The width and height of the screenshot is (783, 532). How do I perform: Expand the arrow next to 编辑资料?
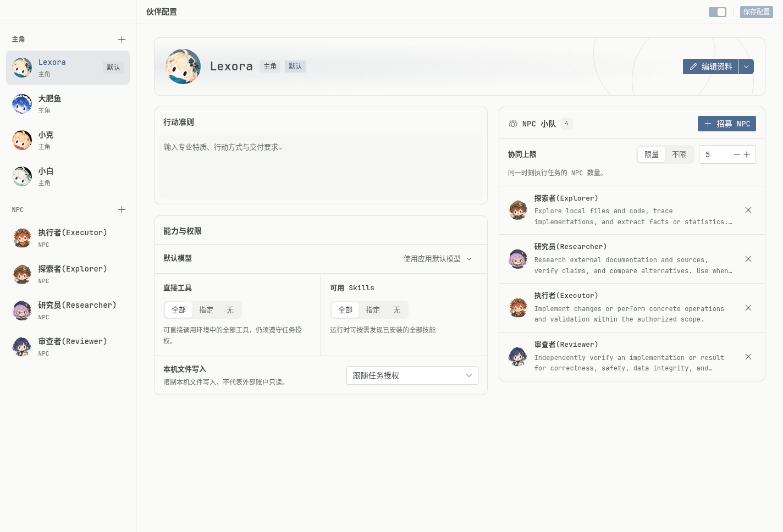coord(746,66)
